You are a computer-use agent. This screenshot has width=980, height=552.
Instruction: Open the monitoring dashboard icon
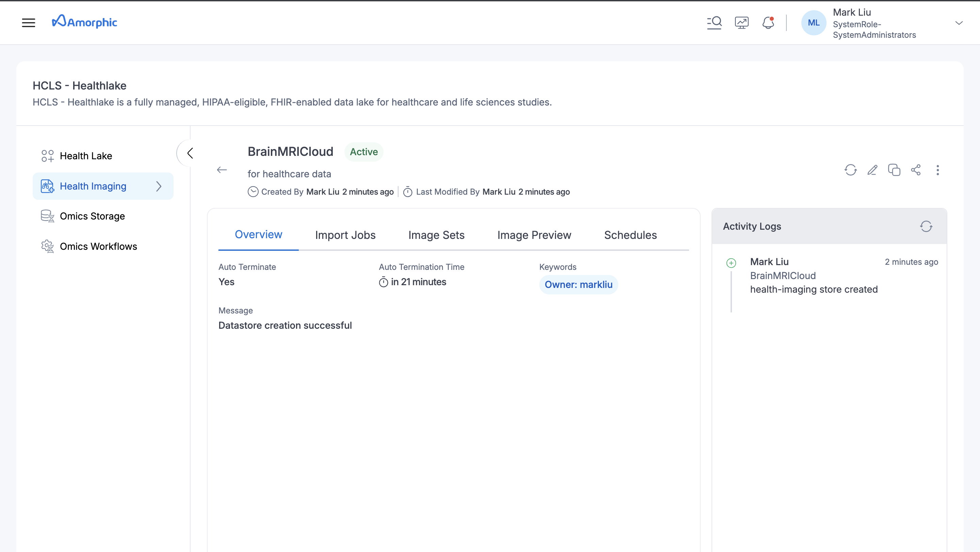pyautogui.click(x=741, y=23)
